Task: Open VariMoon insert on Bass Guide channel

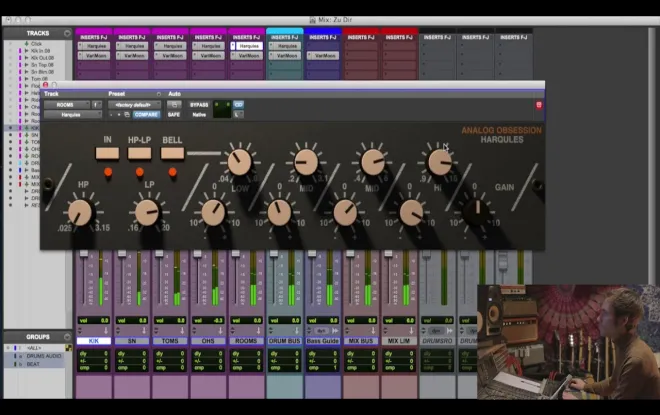Action: pyautogui.click(x=323, y=56)
